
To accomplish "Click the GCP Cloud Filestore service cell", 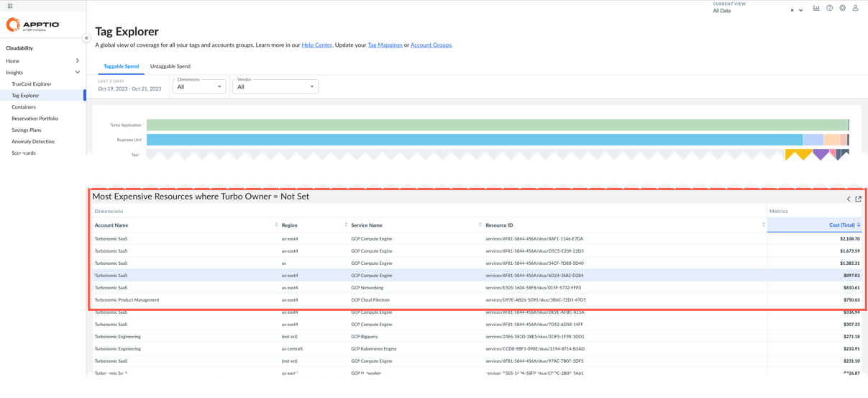I will point(370,299).
